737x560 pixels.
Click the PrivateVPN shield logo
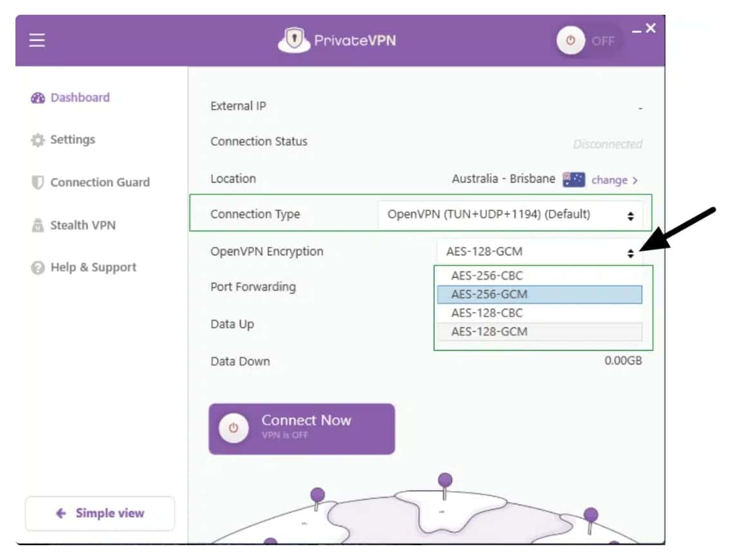pyautogui.click(x=294, y=40)
